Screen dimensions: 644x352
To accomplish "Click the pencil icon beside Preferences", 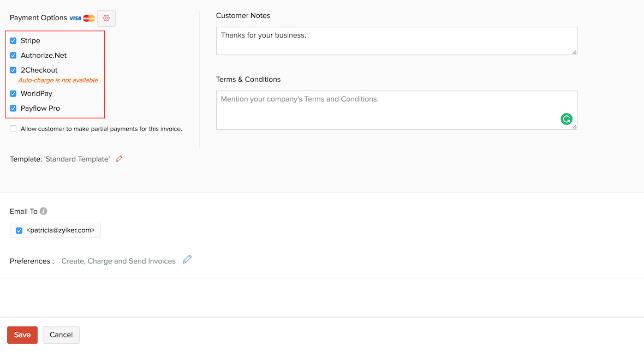I will click(187, 260).
